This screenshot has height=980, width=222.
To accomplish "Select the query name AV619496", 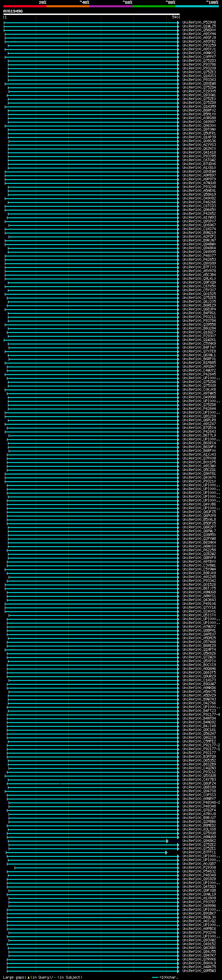I will click(13, 11).
